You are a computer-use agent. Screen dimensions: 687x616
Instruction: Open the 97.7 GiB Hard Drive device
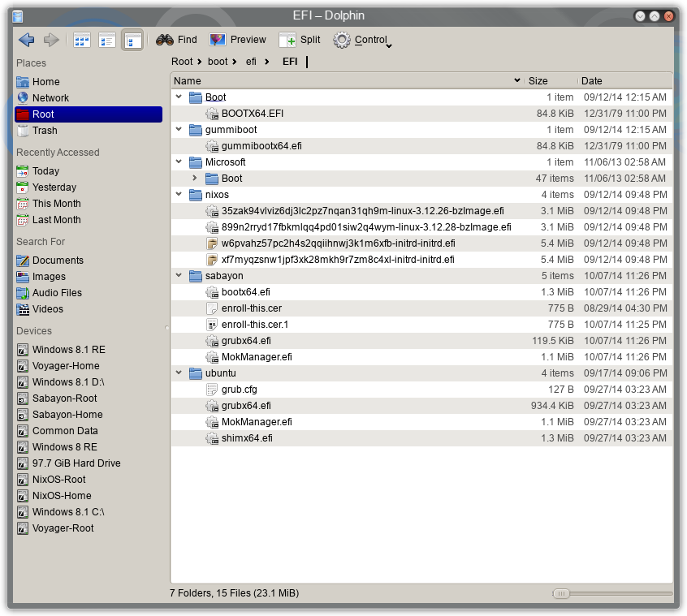[x=89, y=463]
